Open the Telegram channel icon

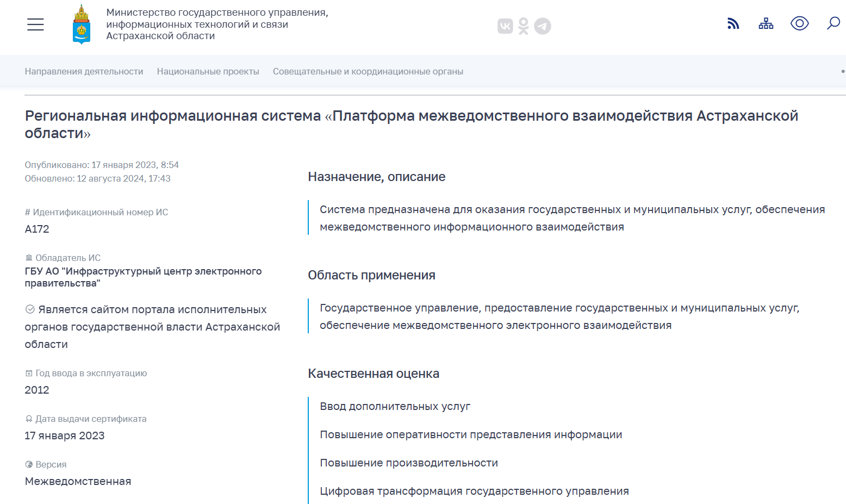tap(543, 26)
